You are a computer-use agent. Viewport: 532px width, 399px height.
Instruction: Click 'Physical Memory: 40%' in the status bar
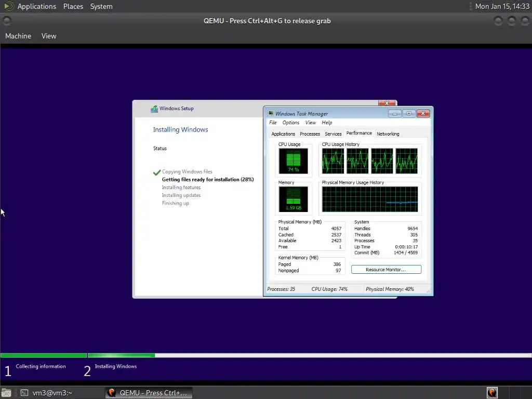390,289
